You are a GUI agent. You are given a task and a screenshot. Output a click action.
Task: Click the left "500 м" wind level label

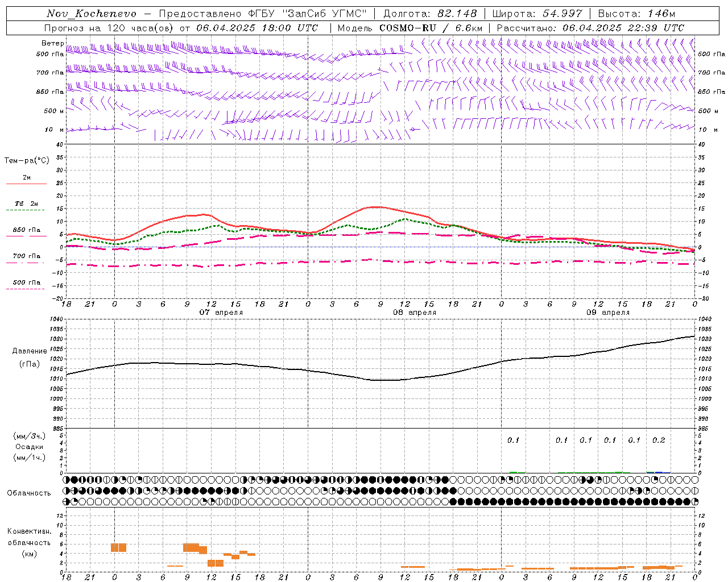(54, 111)
